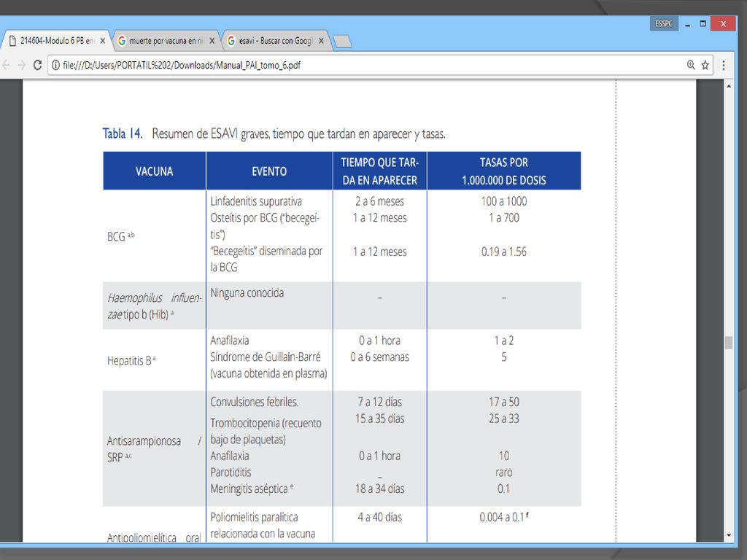The image size is (747, 560).
Task: Switch to 'esavi - Buscar con Google' tab
Action: tap(275, 41)
